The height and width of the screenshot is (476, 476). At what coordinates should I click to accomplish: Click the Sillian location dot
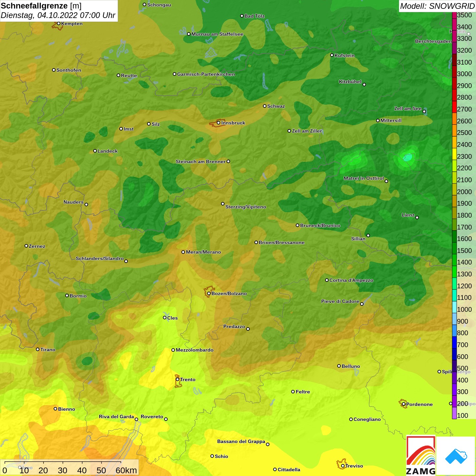[x=368, y=235]
